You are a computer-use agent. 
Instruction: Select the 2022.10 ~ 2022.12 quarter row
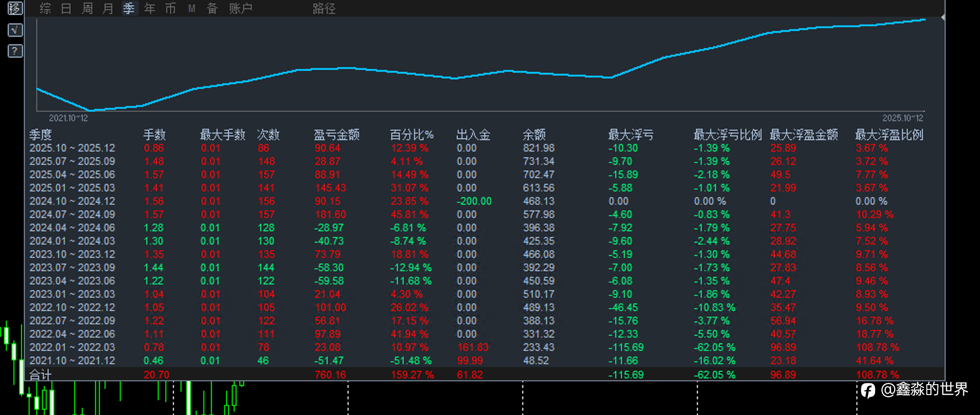coord(484,308)
